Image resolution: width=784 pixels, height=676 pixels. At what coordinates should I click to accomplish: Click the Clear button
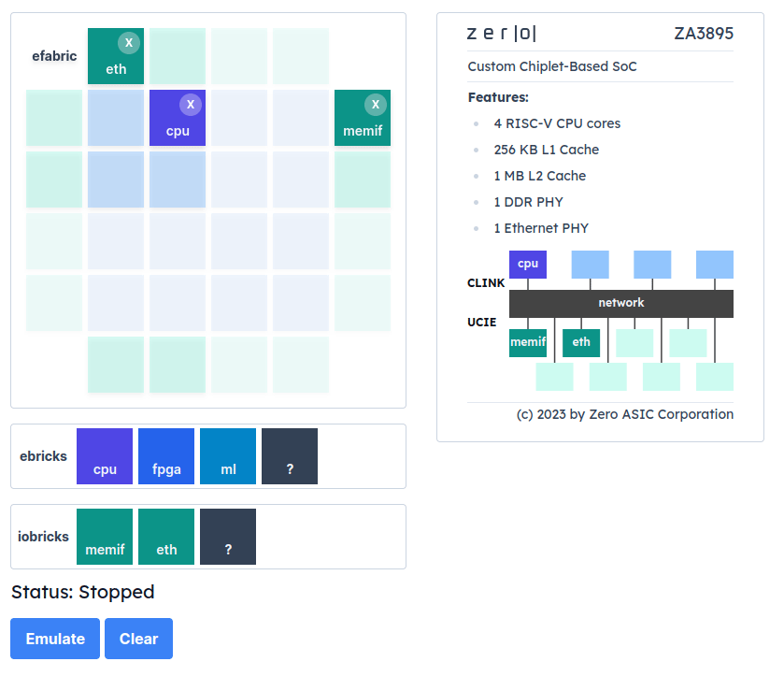click(x=138, y=639)
